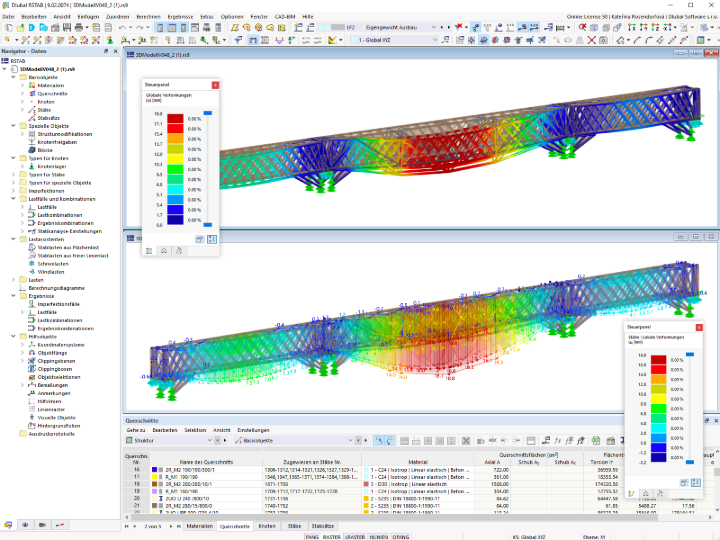Image resolution: width=720 pixels, height=540 pixels.
Task: Switch to the Knoten table tab
Action: point(267,526)
